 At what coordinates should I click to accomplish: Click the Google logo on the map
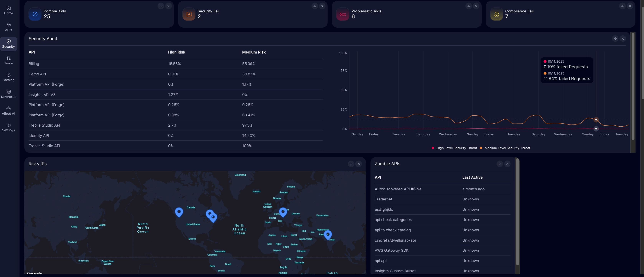pos(35,274)
